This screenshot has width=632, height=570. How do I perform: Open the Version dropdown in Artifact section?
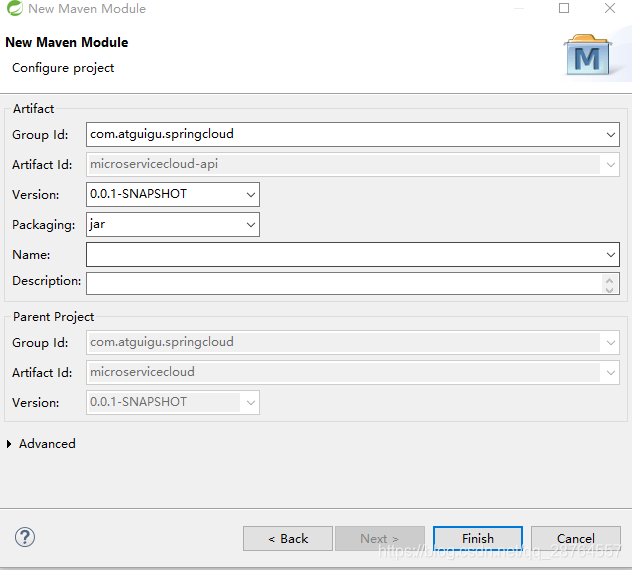[x=251, y=195]
